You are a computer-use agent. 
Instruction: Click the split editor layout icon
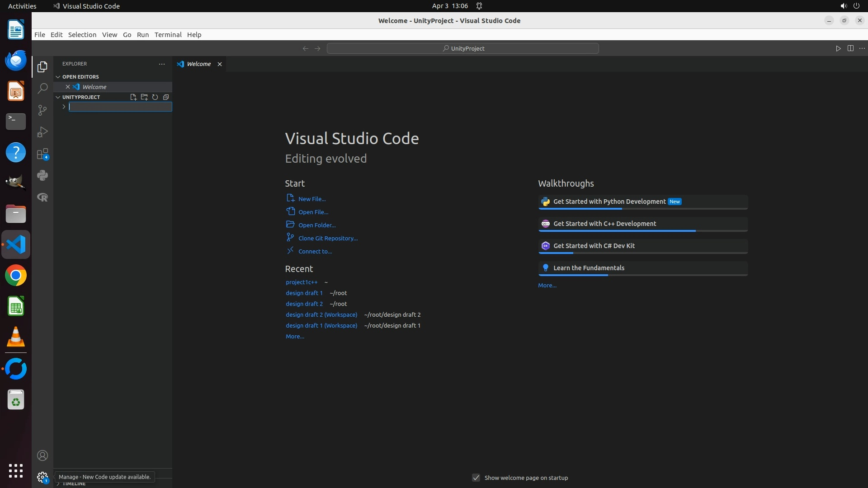click(850, 48)
